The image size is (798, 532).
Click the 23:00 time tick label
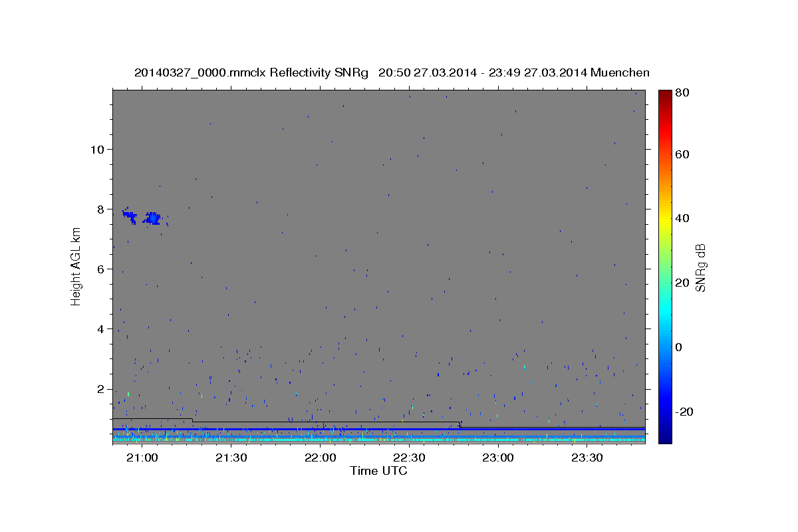coord(497,458)
